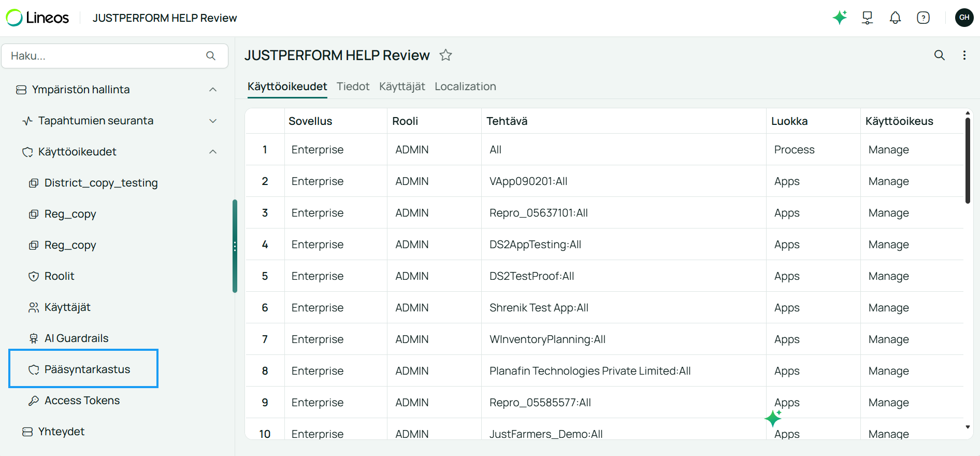The image size is (980, 456).
Task: Open the AI assistant sparkle icon in header
Action: coord(840,18)
